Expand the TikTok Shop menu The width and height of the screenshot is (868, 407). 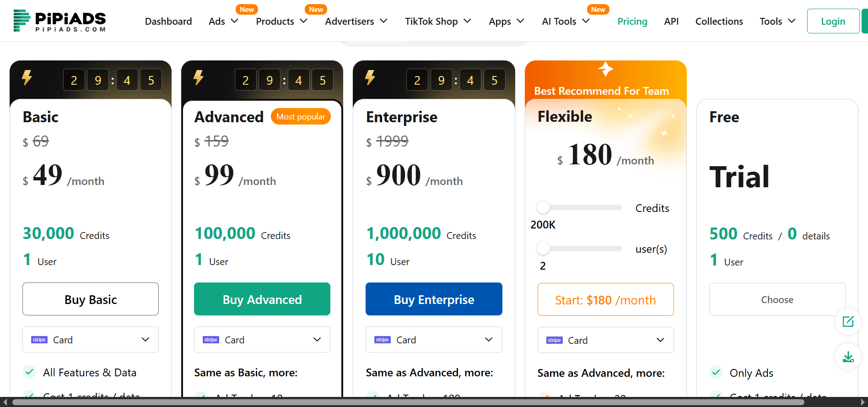tap(437, 22)
